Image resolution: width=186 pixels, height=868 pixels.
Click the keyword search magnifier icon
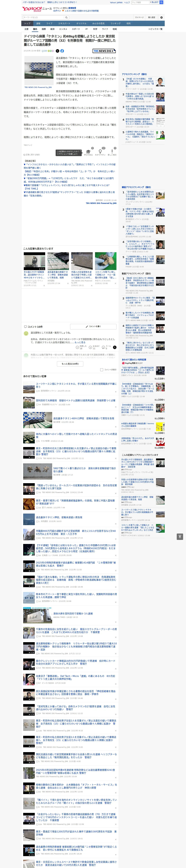(x=66, y=18)
